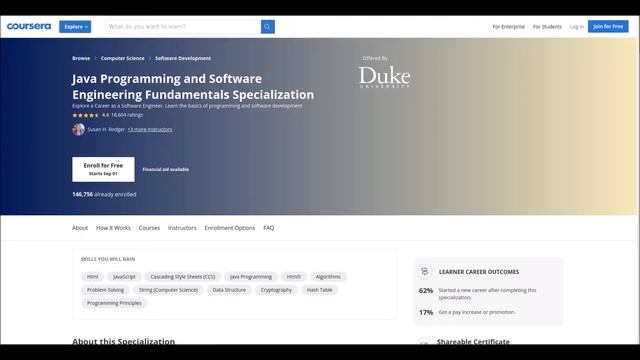The image size is (640, 360).
Task: Click the Duke University logo
Action: [384, 77]
